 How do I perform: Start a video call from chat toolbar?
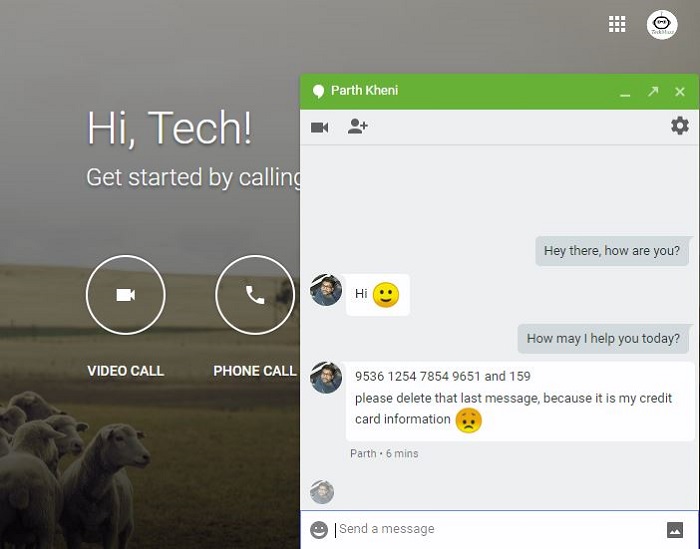coord(320,128)
